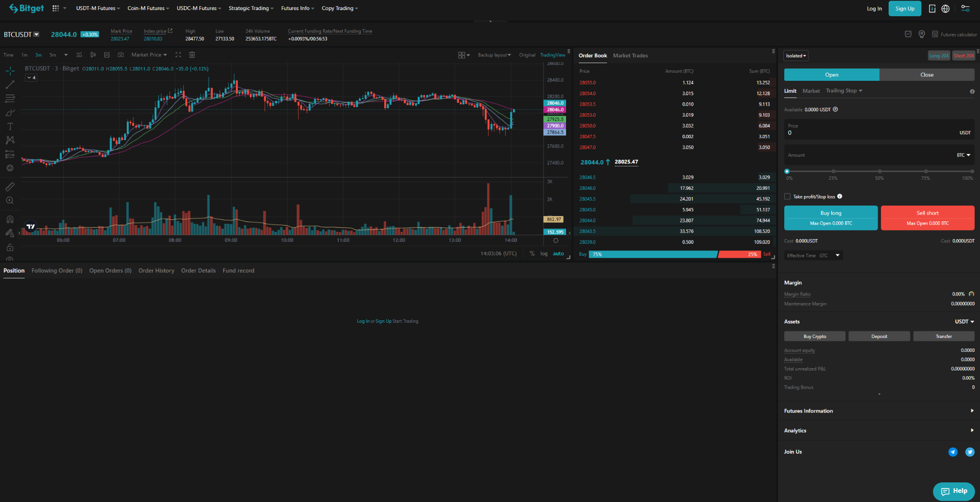Open the prediction and measurement tools
Image resolution: width=980 pixels, height=502 pixels.
point(10,154)
